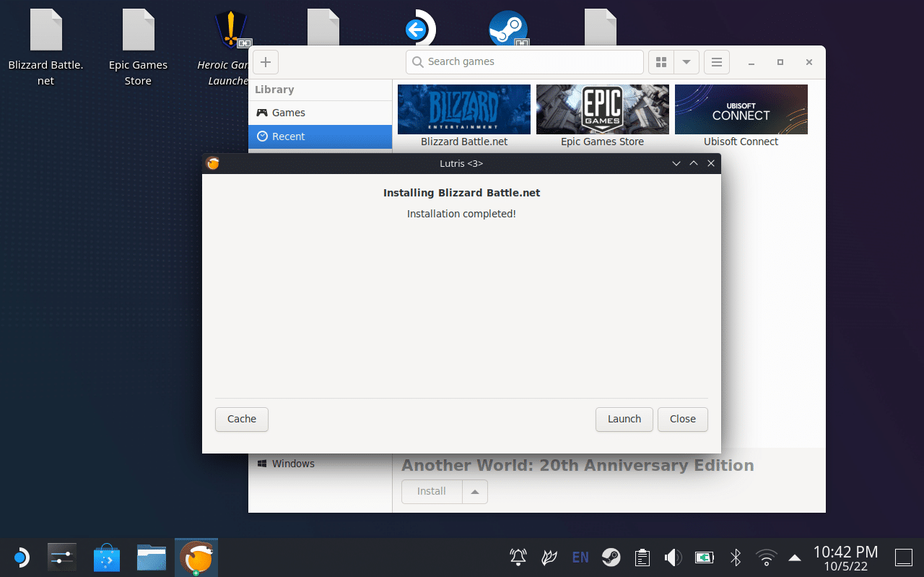Click the Launch button in the installer dialog
This screenshot has height=577, width=924.
click(624, 420)
